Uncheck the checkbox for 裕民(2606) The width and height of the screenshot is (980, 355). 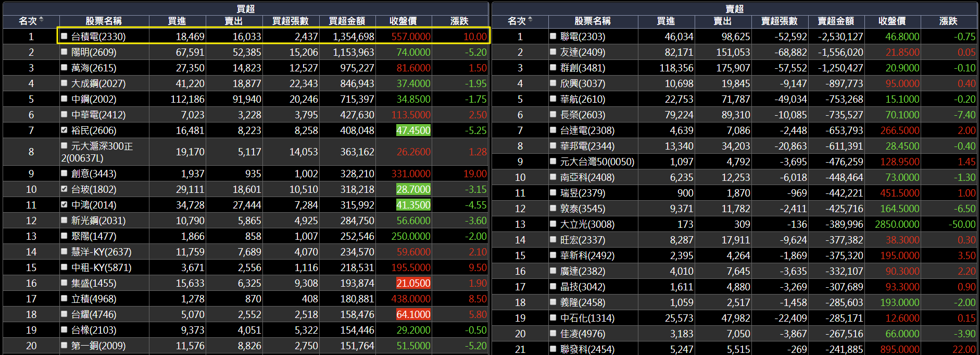64,130
